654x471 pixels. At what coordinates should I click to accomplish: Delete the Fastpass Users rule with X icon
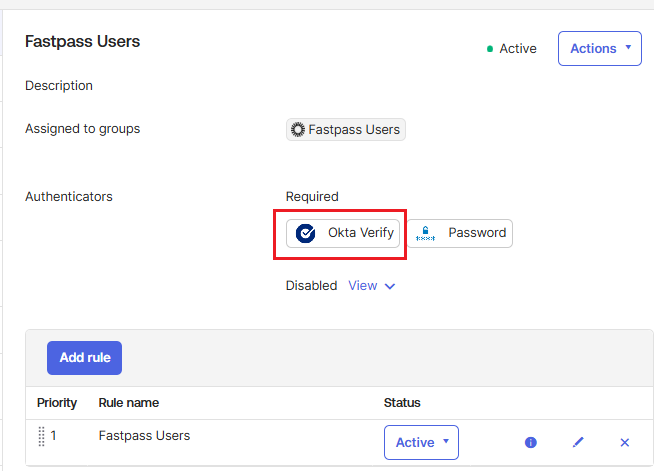(625, 442)
